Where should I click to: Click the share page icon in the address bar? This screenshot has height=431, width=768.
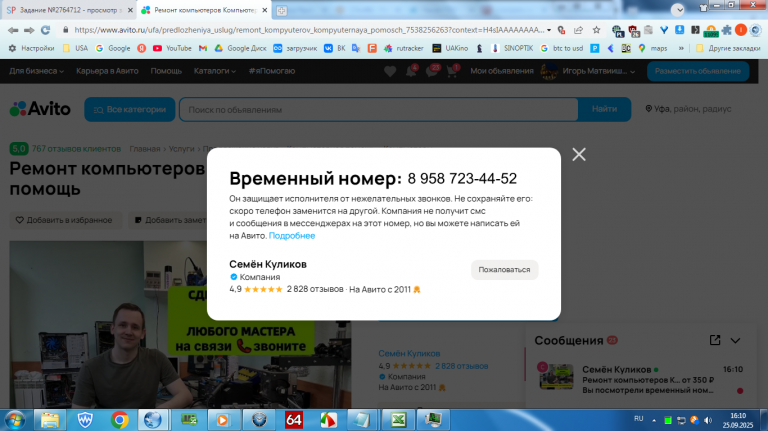click(578, 30)
